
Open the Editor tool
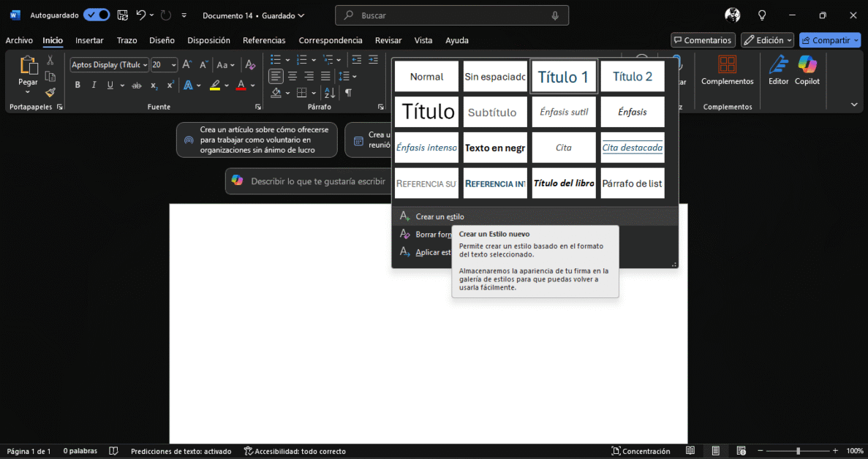[x=778, y=72]
